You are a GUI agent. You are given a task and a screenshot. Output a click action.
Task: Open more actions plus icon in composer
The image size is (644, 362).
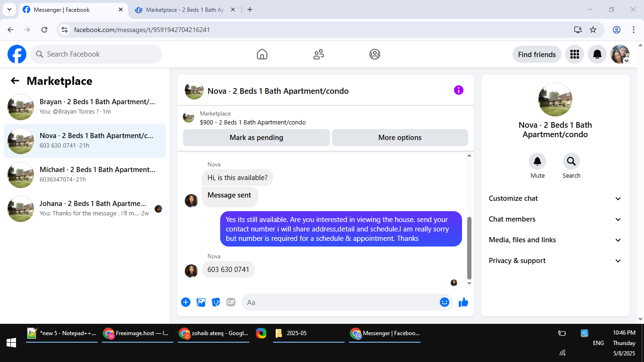pos(186,302)
